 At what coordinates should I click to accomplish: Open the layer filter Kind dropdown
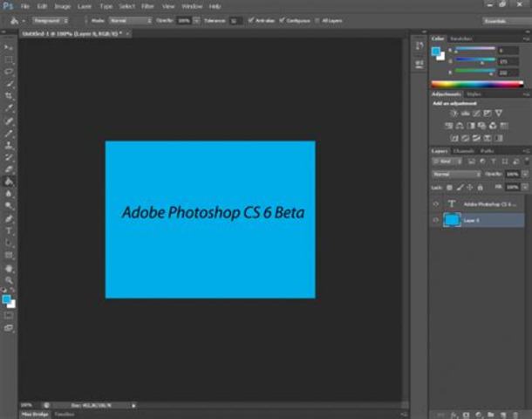pos(447,161)
